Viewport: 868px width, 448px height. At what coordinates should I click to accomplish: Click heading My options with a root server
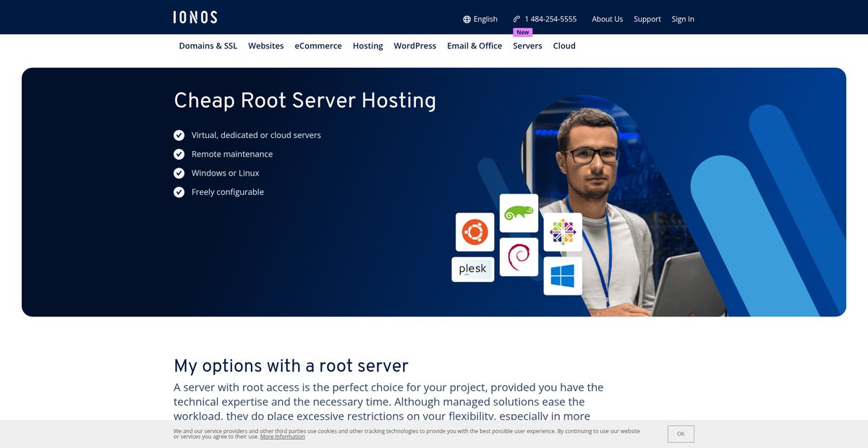pyautogui.click(x=291, y=366)
